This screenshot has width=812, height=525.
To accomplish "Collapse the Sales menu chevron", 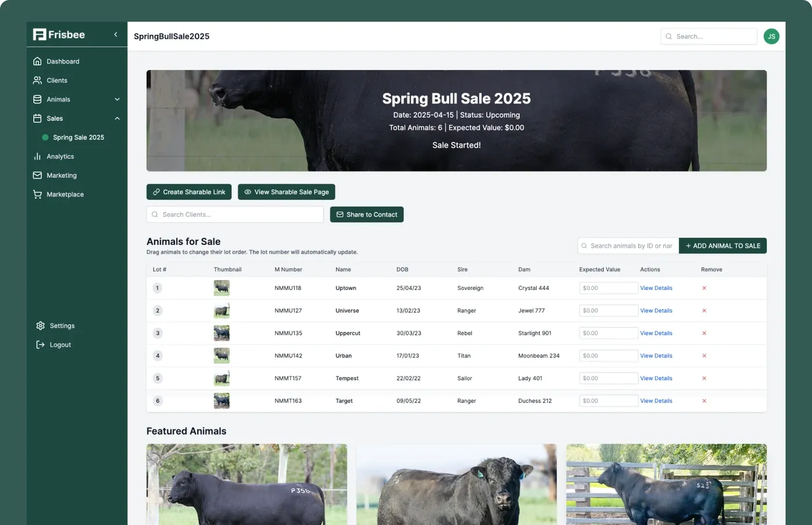I will [117, 118].
